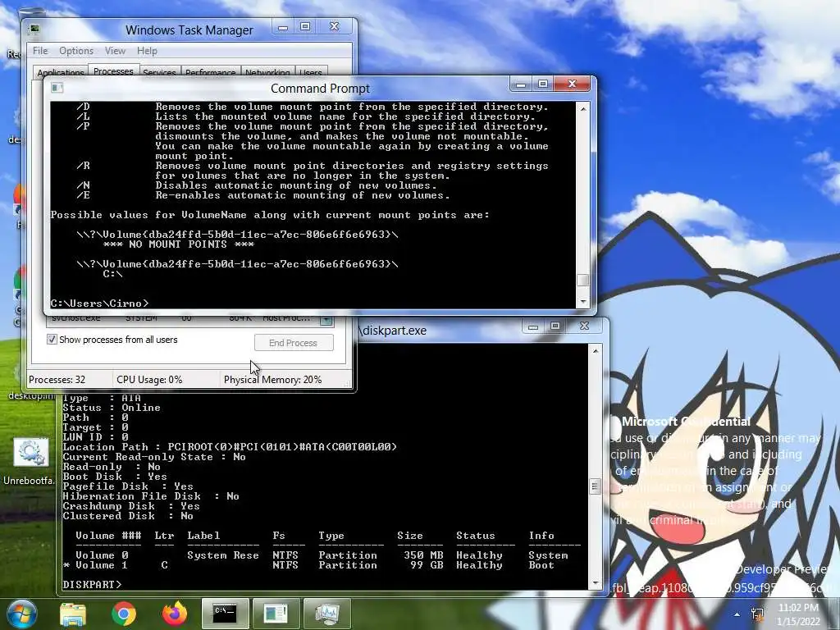The width and height of the screenshot is (840, 630).
Task: Click the diskpart.exe window title
Action: (x=392, y=331)
